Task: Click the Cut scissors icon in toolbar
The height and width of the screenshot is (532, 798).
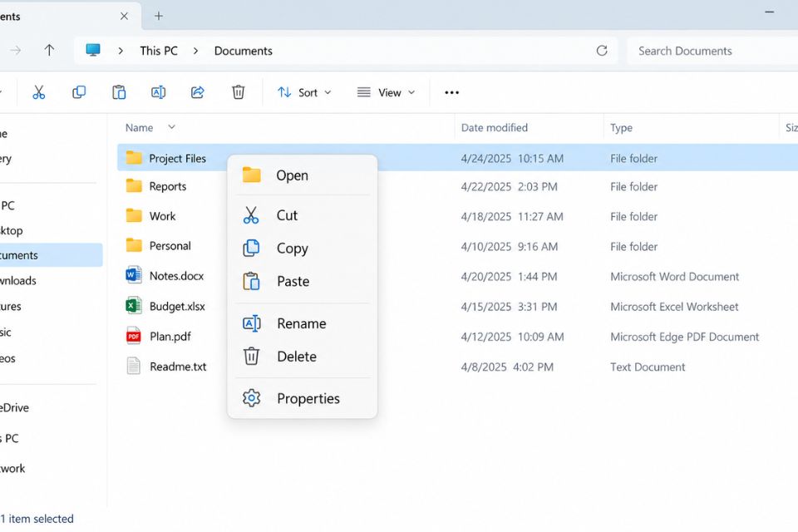Action: click(39, 92)
